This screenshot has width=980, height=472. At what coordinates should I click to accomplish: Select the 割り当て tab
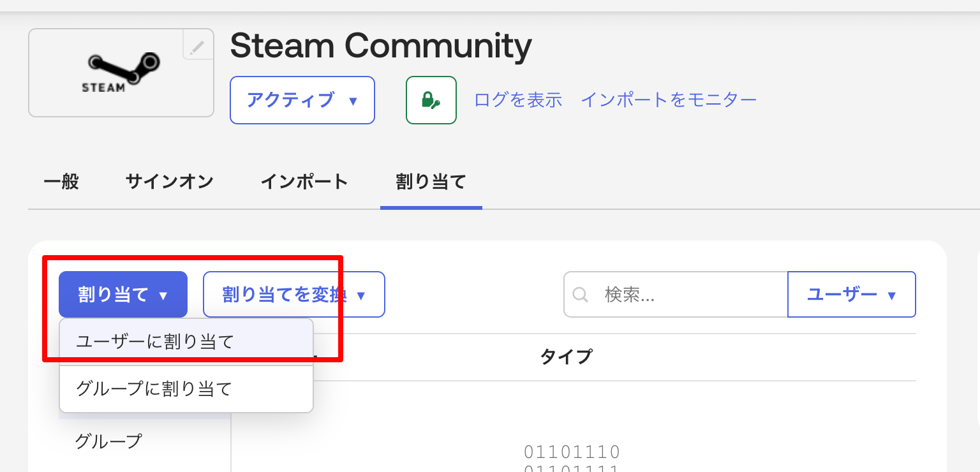431,182
